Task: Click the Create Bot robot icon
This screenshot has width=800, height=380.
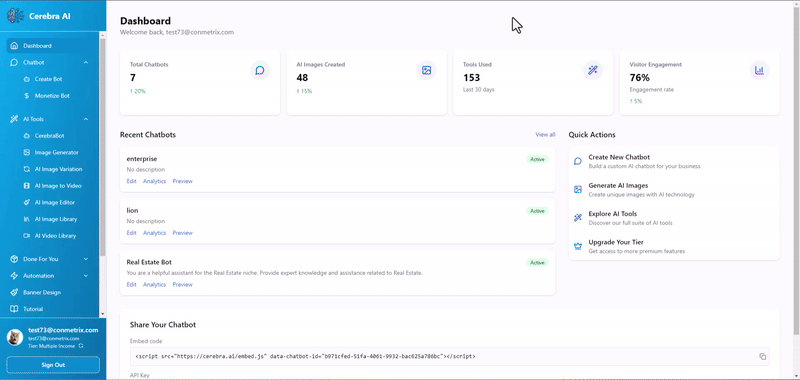Action: [x=27, y=79]
